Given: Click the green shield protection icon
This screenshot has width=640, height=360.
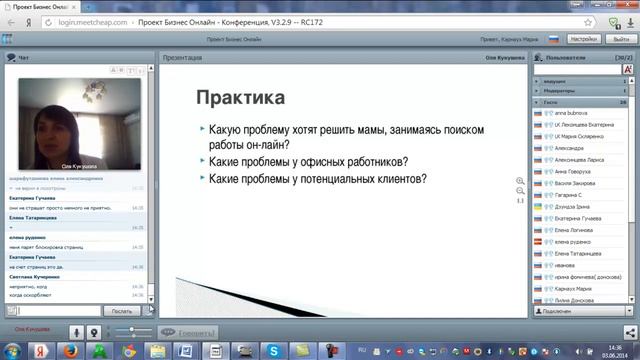Looking at the screenshot, I should (x=614, y=23).
